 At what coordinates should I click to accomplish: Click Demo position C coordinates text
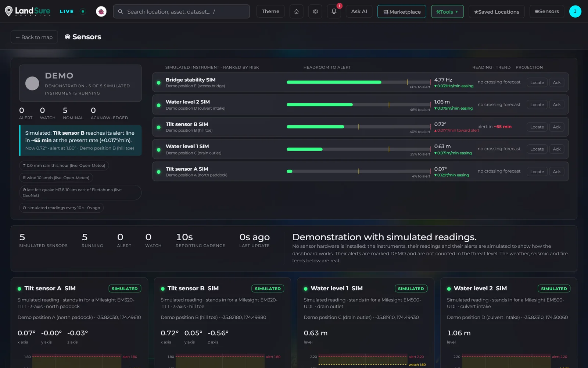point(361,317)
